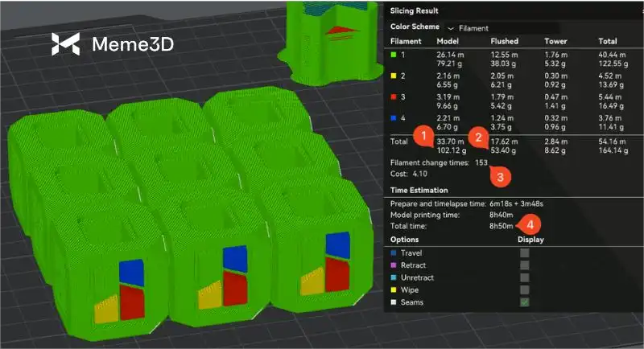Click the Wipe option color icon
The height and width of the screenshot is (349, 644).
tap(392, 289)
